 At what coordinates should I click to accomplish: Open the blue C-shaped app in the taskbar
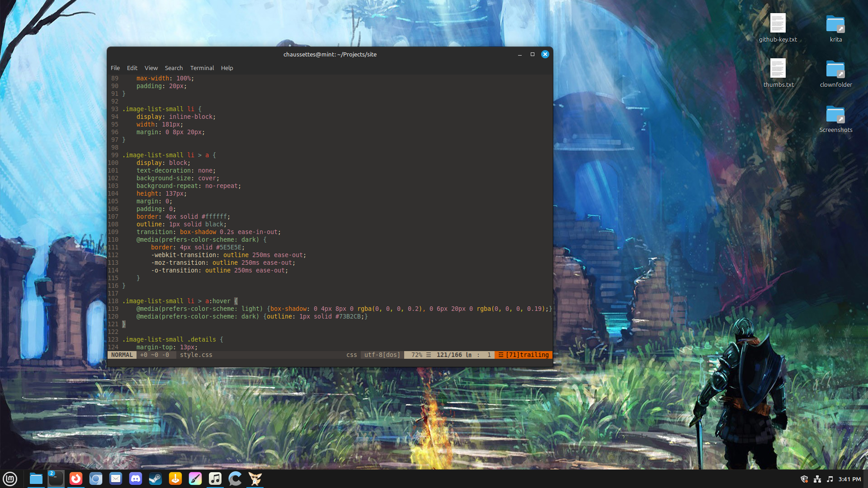235,479
